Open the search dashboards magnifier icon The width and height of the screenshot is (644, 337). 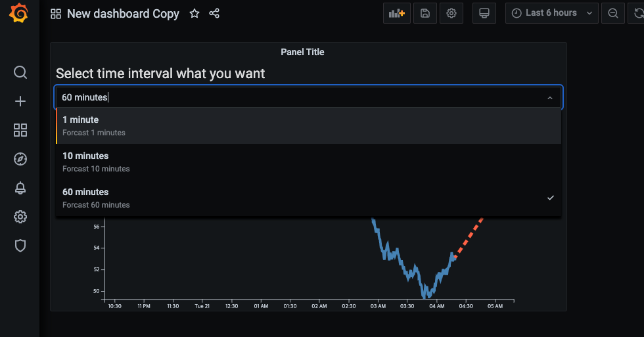(x=20, y=72)
